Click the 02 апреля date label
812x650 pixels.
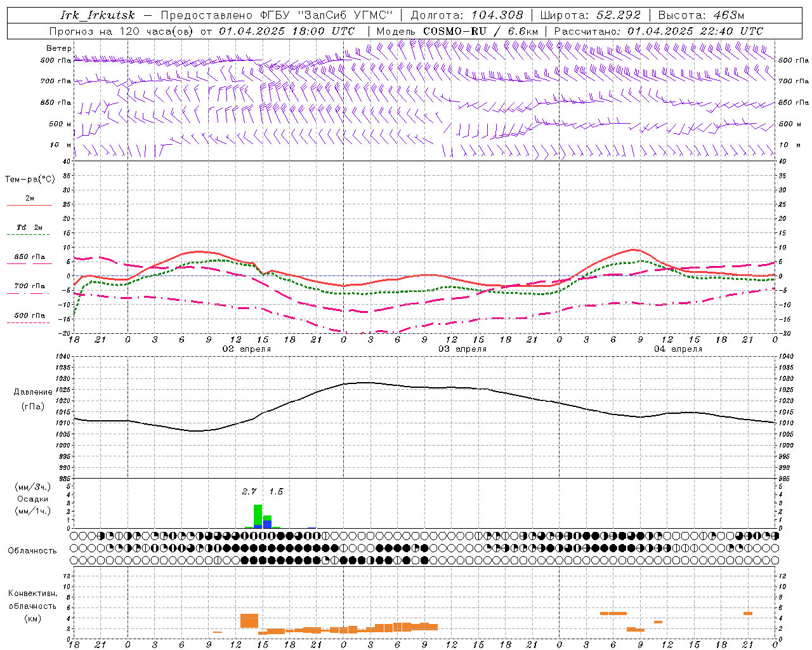tap(246, 349)
